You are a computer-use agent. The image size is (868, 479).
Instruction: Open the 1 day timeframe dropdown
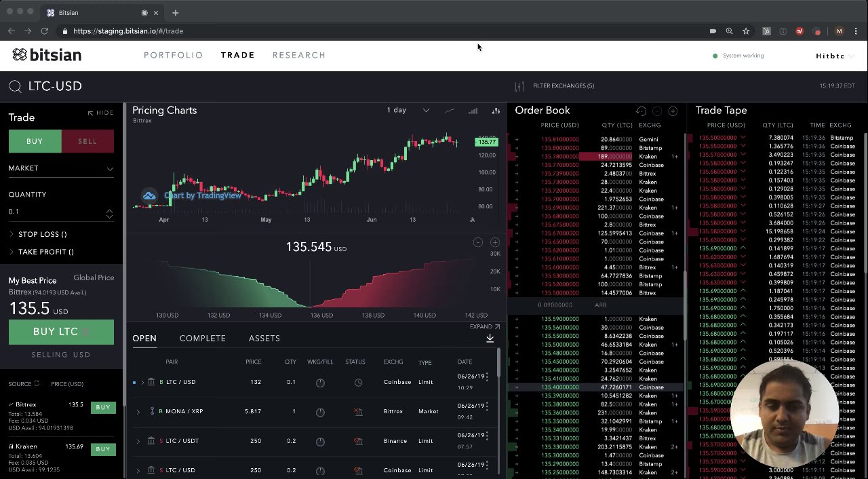coord(408,110)
